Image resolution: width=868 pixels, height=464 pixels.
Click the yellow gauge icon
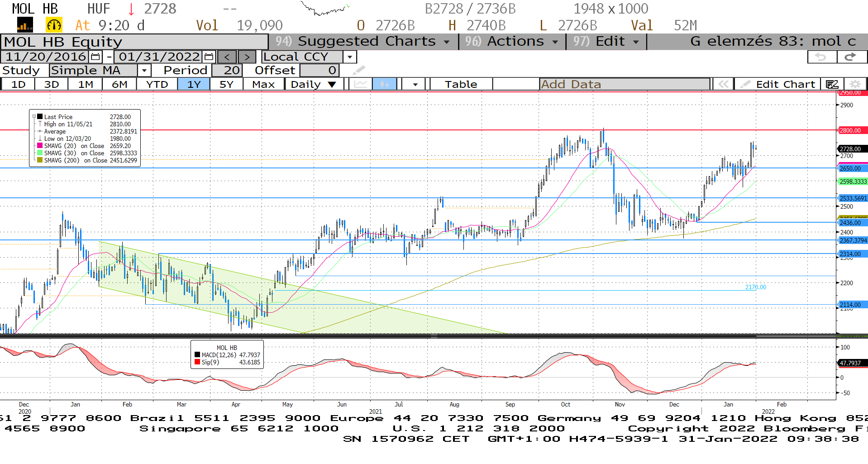[54, 25]
